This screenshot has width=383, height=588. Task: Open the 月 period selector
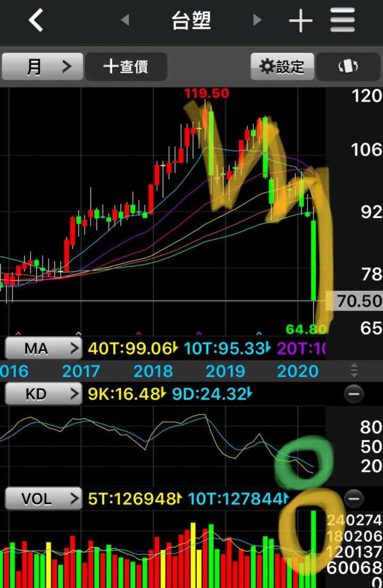[43, 67]
